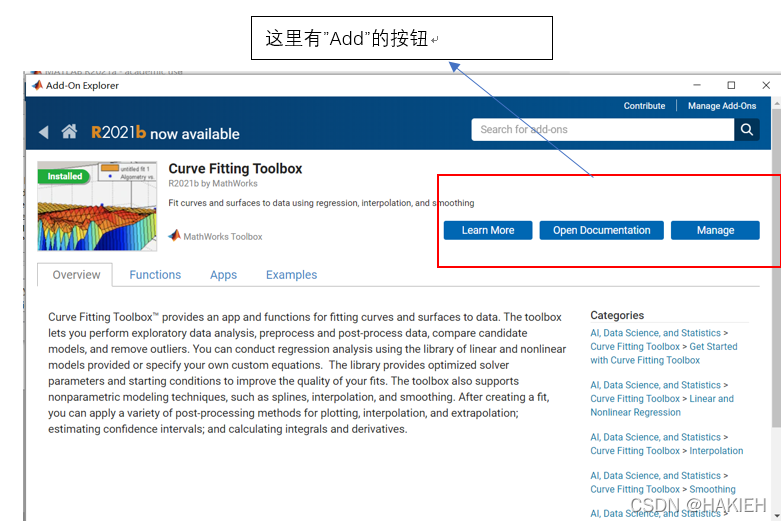Open Manage Add-Ons in the header

(x=722, y=106)
